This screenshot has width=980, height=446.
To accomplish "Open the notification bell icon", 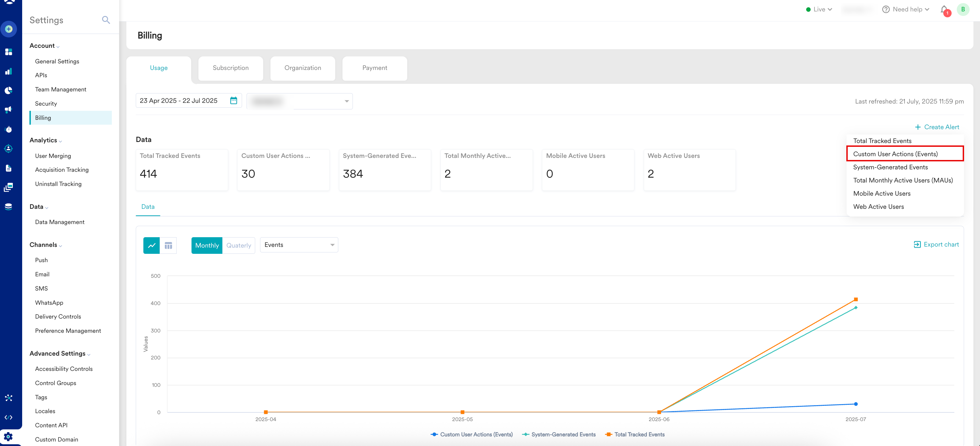I will tap(944, 10).
